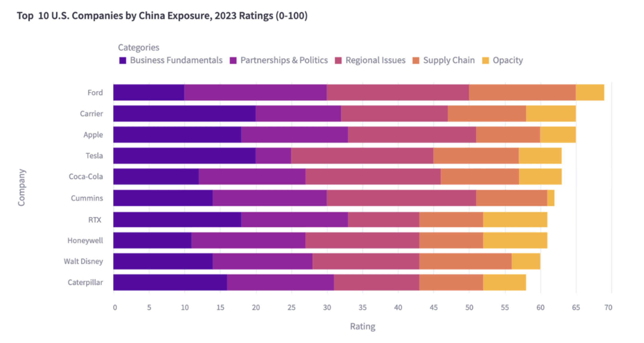The image size is (644, 343).
Task: Click the Rating x-axis title
Action: click(x=363, y=327)
